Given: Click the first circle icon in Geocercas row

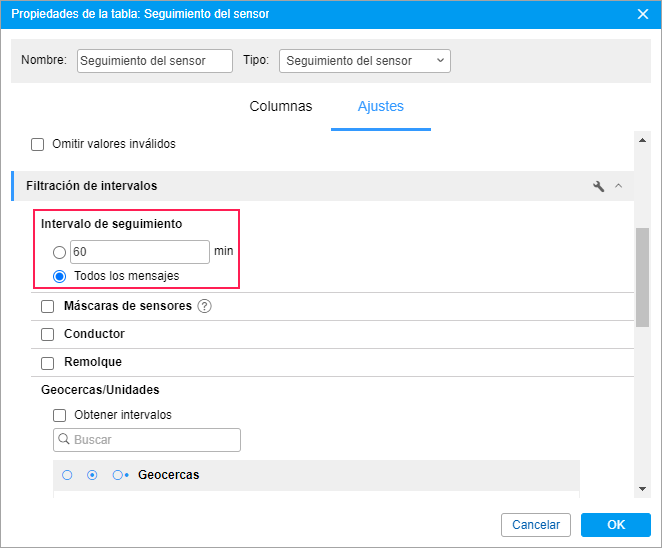Looking at the screenshot, I should [x=67, y=475].
